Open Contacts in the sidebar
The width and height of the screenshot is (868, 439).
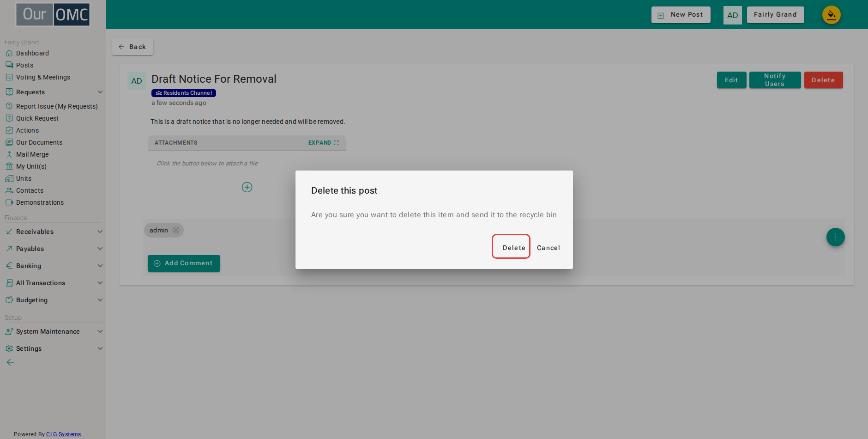point(30,190)
